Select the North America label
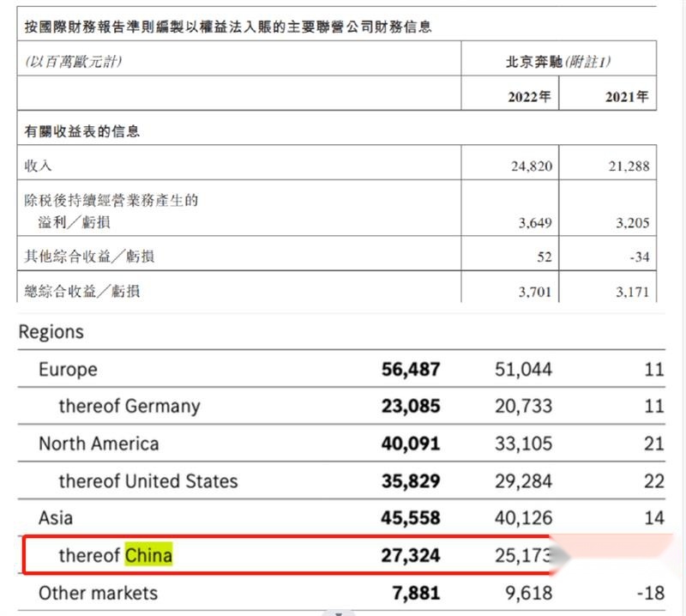Image resolution: width=686 pixels, height=616 pixels. click(99, 444)
